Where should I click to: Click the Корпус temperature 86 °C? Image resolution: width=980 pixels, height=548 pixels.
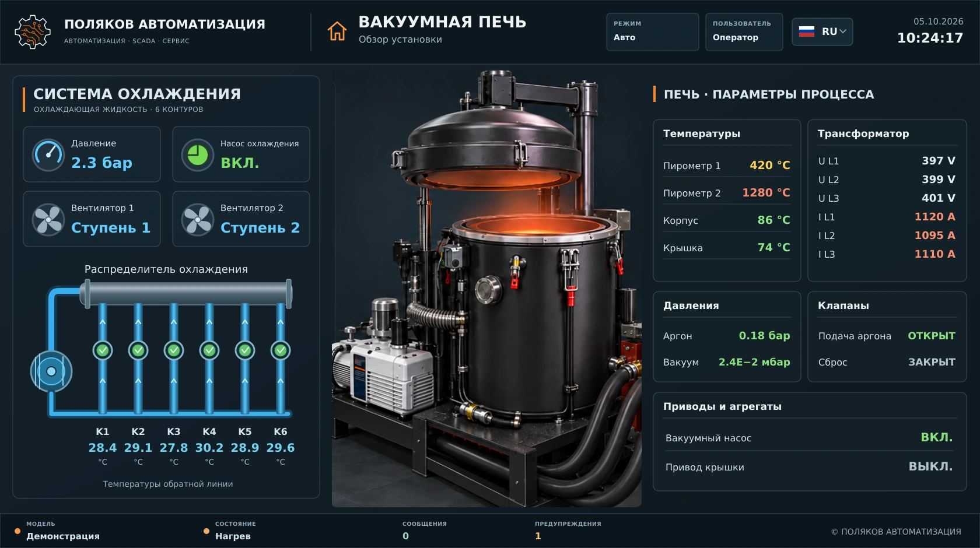click(x=773, y=220)
